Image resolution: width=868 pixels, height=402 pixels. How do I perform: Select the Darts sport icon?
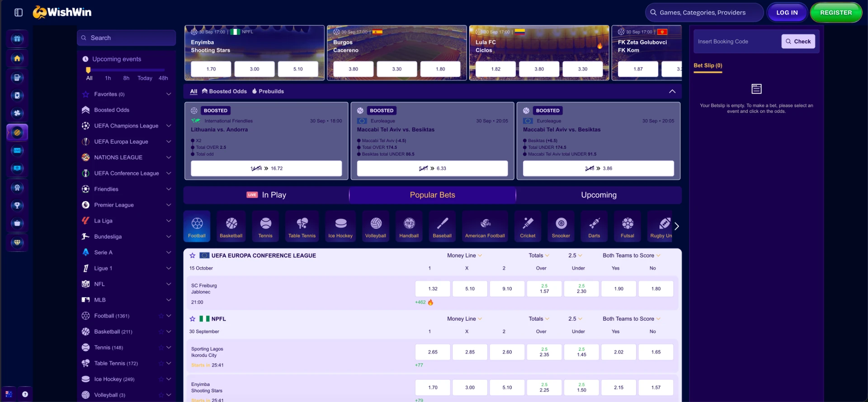tap(594, 226)
